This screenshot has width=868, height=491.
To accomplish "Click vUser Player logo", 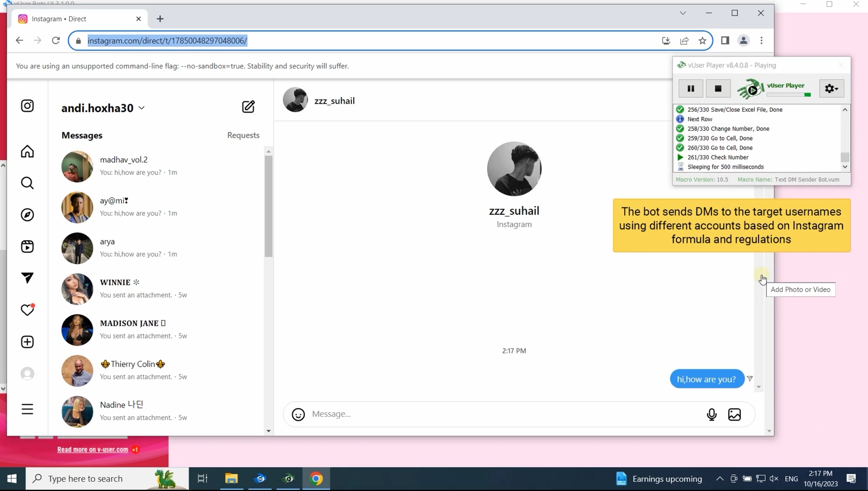I will 774,89.
